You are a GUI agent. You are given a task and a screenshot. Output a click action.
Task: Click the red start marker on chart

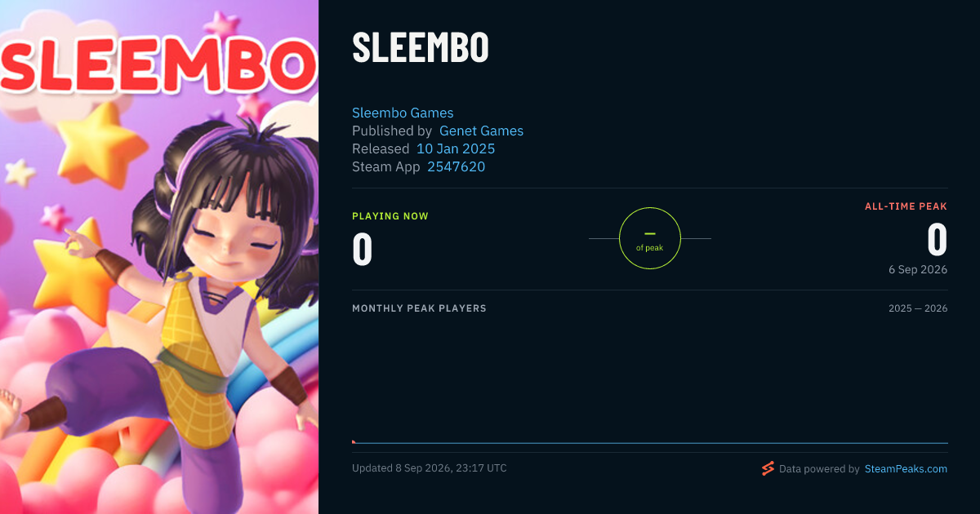tap(354, 442)
